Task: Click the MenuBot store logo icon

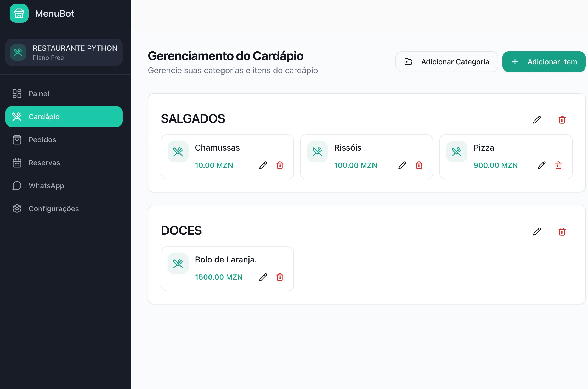Action: click(19, 13)
